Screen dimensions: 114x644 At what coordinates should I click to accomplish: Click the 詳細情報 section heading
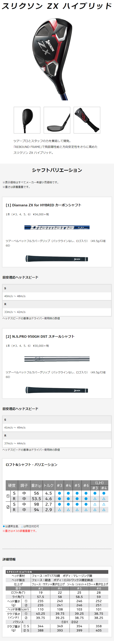click(x=9, y=559)
